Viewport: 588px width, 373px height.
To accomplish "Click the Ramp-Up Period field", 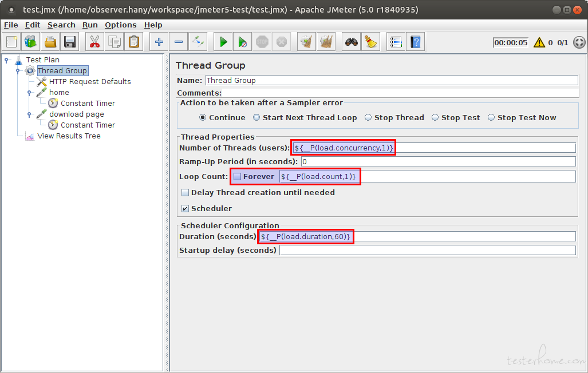I will [438, 161].
